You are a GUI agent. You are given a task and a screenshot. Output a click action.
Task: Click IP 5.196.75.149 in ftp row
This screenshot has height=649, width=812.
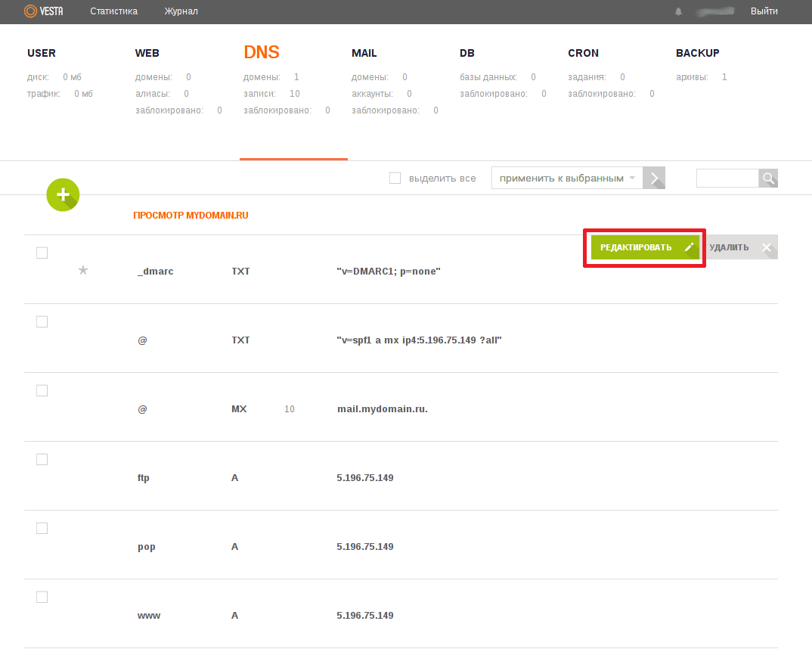[365, 478]
